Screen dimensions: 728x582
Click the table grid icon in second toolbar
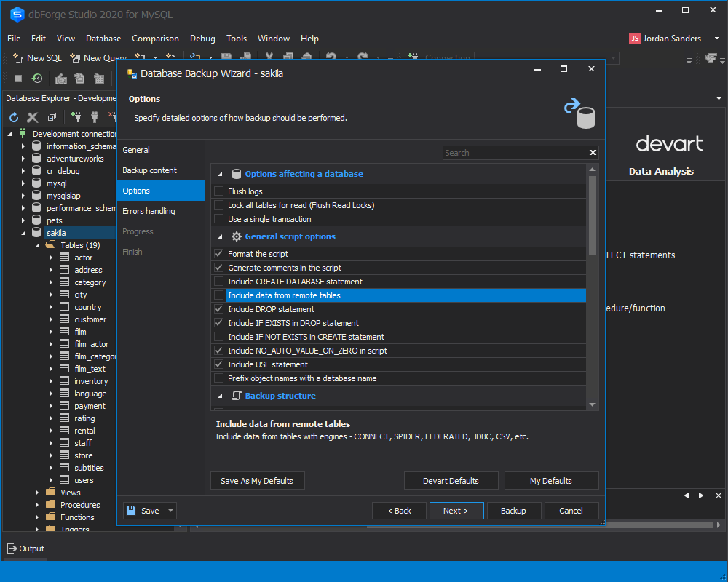tap(99, 79)
